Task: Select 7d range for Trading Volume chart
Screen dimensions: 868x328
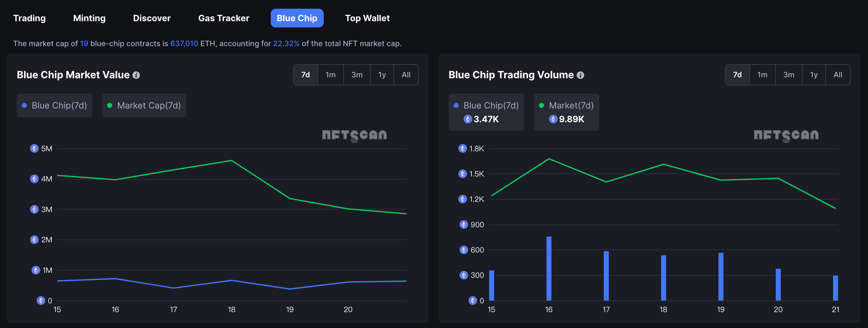Action: tap(737, 75)
